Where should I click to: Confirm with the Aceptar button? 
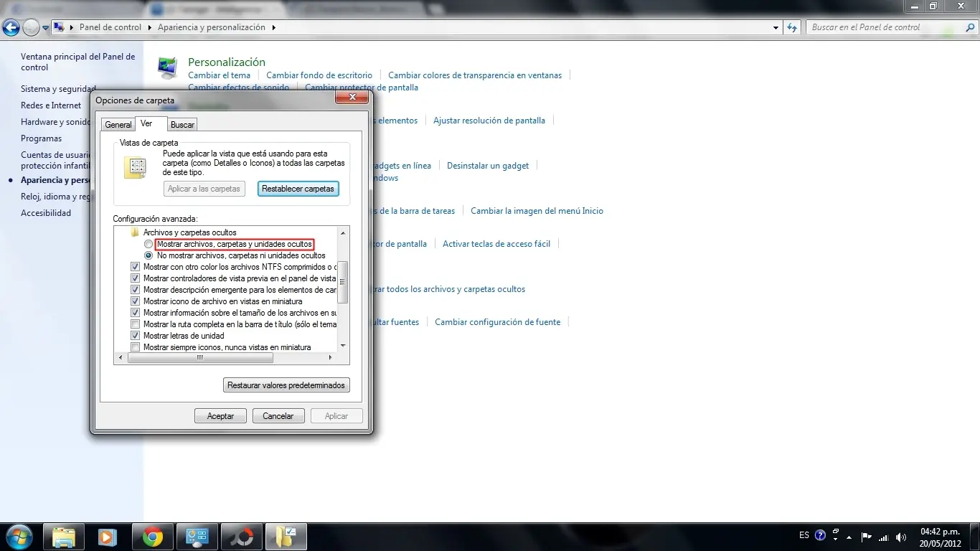[x=220, y=416]
